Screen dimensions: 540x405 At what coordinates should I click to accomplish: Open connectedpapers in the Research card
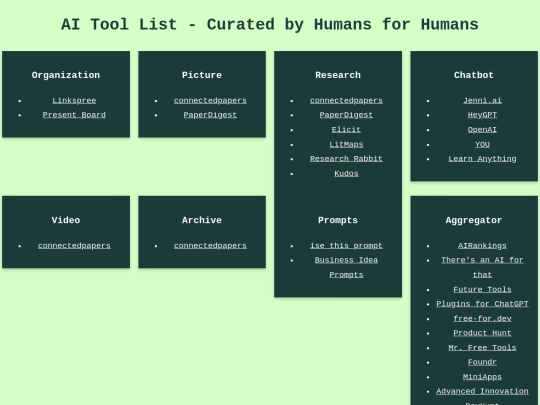pos(346,101)
